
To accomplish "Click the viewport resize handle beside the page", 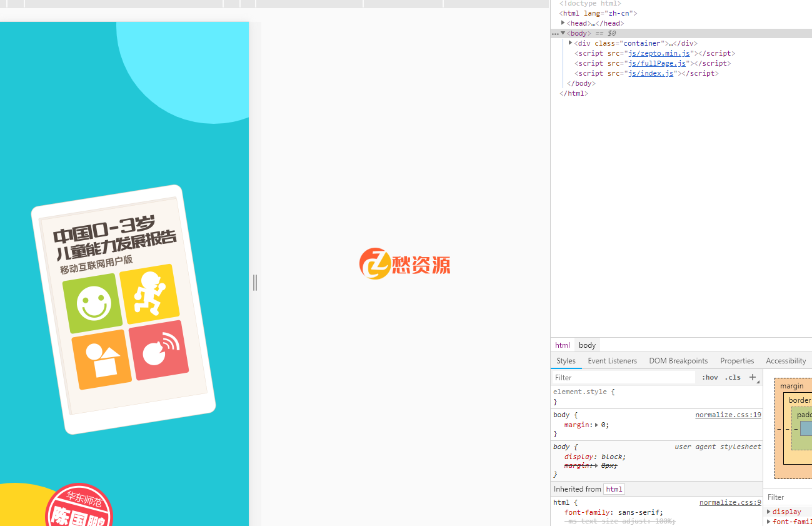I will click(x=255, y=283).
